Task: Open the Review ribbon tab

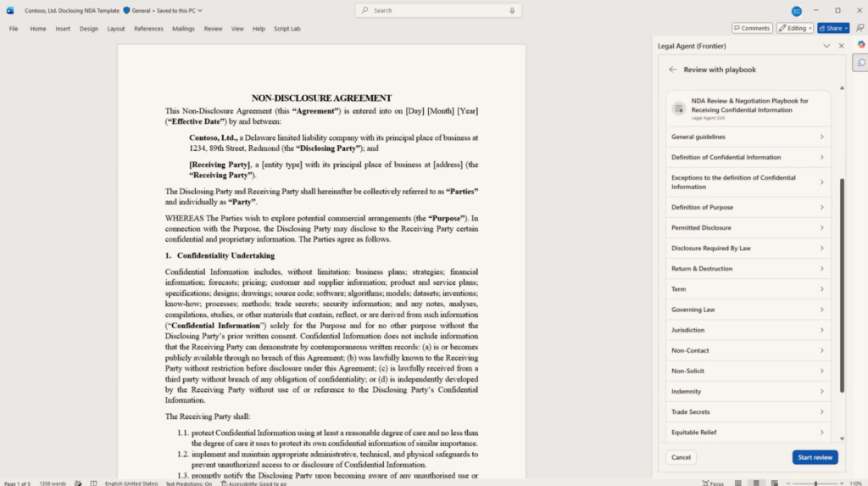Action: point(213,29)
